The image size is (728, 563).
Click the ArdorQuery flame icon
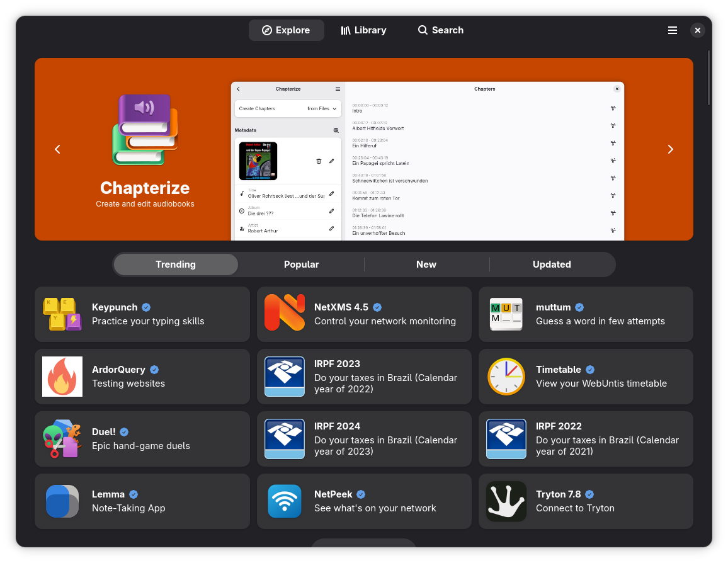pos(62,377)
